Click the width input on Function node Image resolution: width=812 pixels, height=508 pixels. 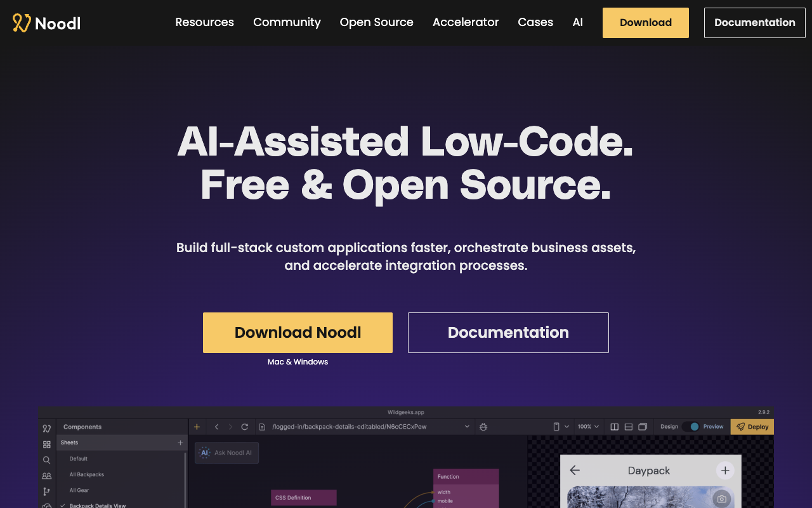point(444,492)
